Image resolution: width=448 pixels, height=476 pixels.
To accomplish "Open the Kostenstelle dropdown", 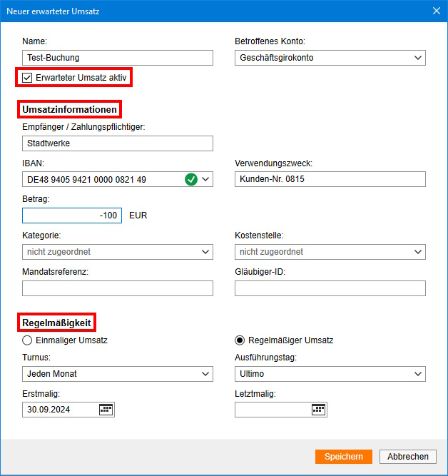I will point(417,252).
